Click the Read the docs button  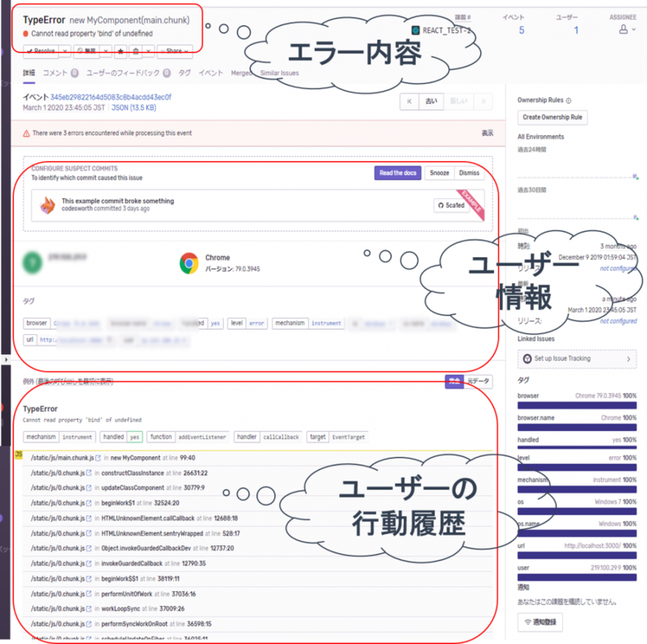398,173
